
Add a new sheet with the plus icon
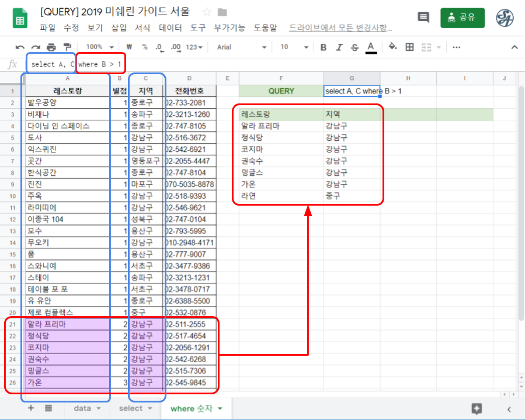(31, 408)
